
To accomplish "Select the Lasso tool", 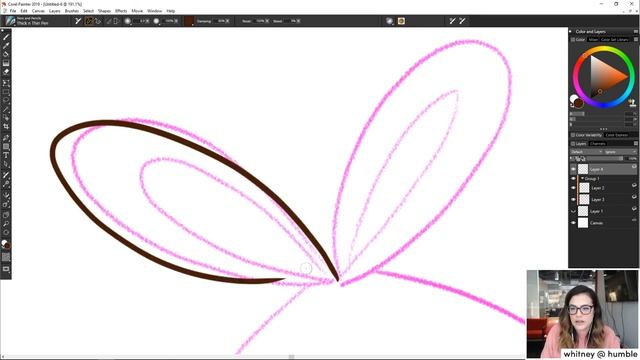I will [x=6, y=100].
